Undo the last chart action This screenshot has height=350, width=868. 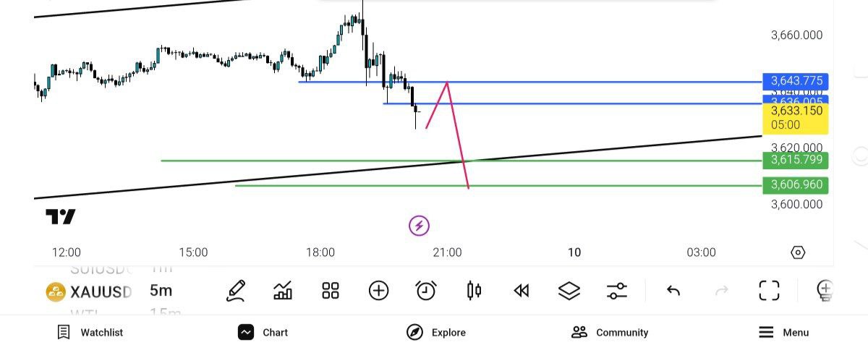[x=673, y=291]
